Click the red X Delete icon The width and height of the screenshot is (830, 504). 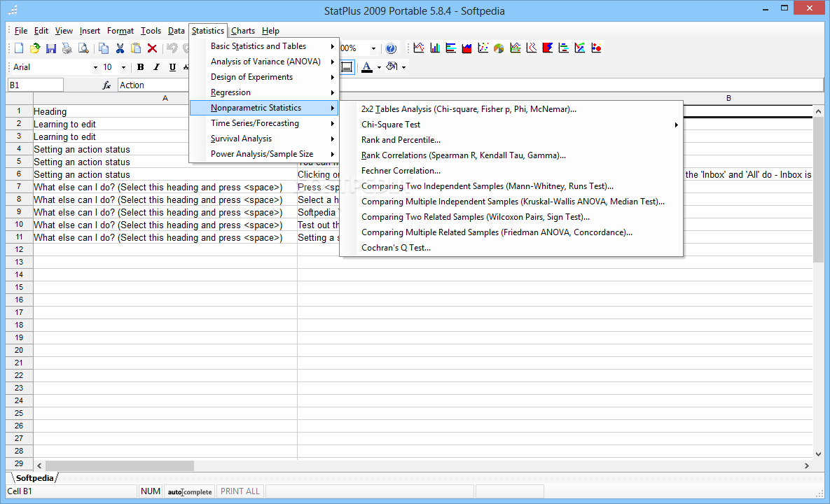coord(152,48)
